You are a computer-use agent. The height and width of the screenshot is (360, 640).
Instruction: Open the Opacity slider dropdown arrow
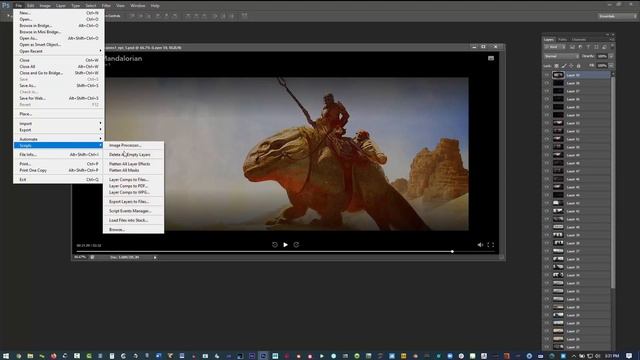(x=611, y=56)
